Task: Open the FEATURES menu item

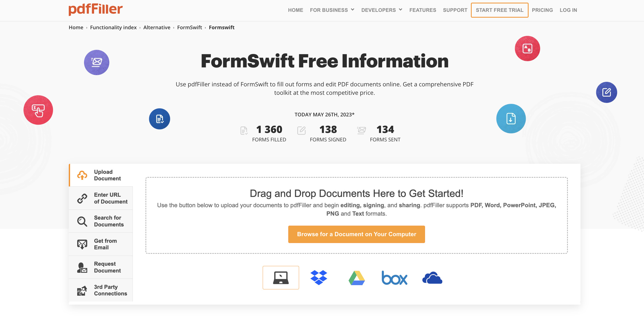Action: 423,10
